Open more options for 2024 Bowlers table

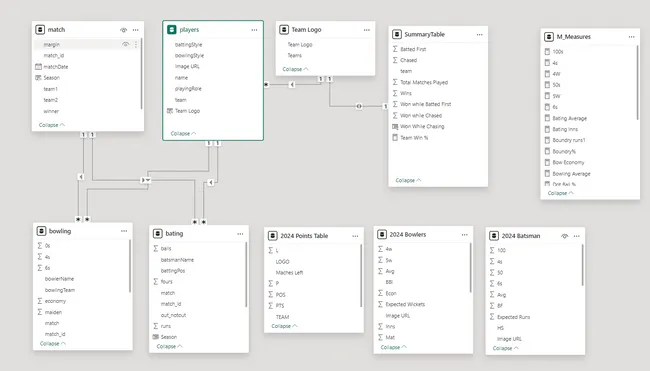point(464,235)
